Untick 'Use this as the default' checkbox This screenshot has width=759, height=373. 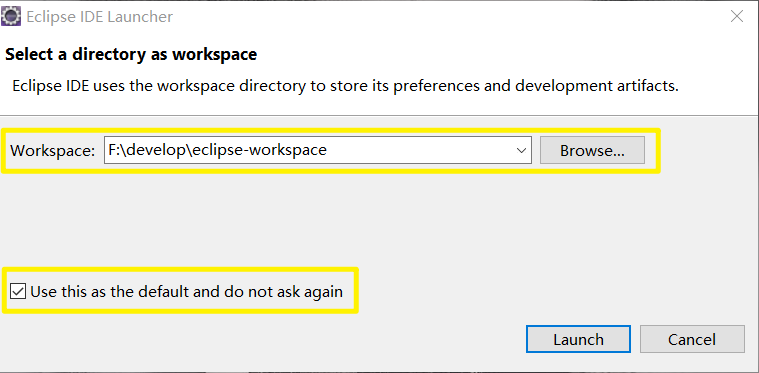pyautogui.click(x=18, y=292)
